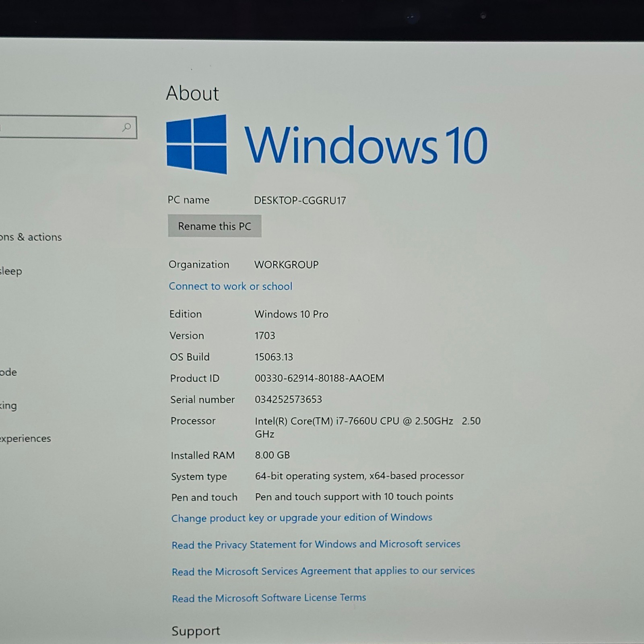Click PC name value DESKTOP-CGGRU17
Image resolution: width=644 pixels, height=644 pixels.
click(x=300, y=200)
